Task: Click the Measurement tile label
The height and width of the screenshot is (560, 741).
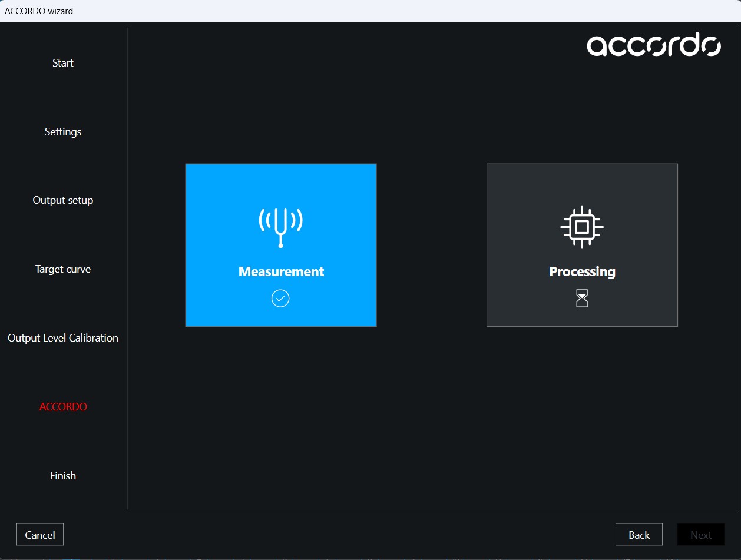Action: 281,271
